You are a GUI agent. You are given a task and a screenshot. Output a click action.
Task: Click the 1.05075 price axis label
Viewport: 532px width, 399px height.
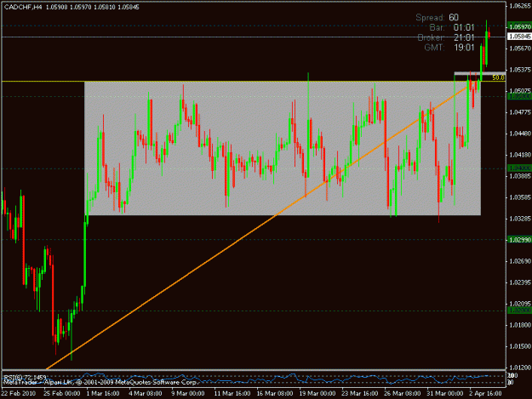(x=520, y=91)
